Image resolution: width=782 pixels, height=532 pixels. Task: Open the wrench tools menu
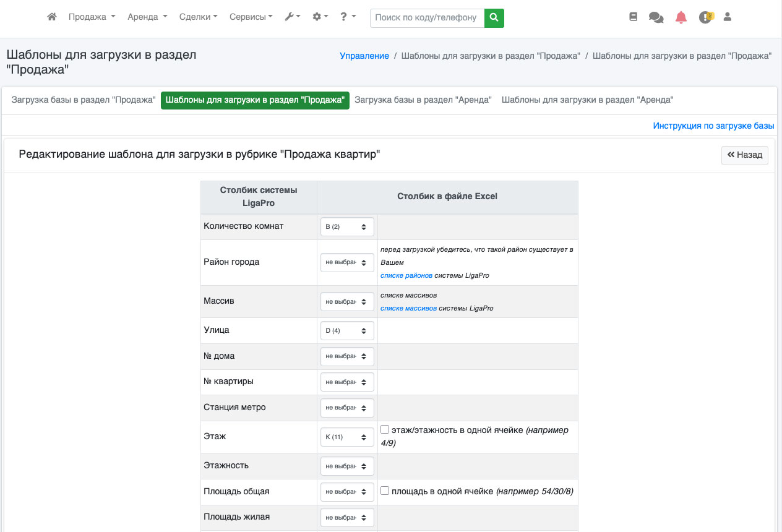coord(292,17)
